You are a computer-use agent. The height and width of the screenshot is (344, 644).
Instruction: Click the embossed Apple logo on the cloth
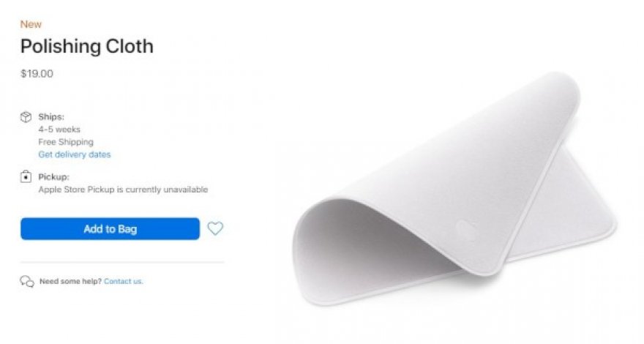click(467, 231)
